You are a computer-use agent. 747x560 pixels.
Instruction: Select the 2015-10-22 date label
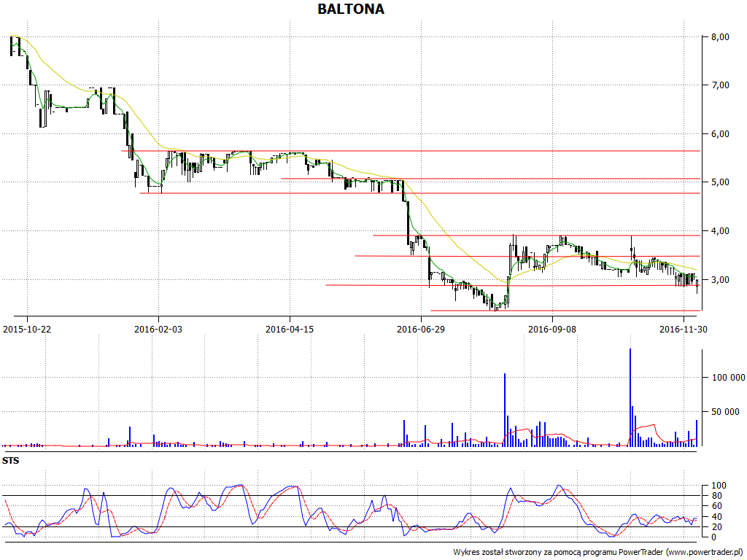[27, 329]
